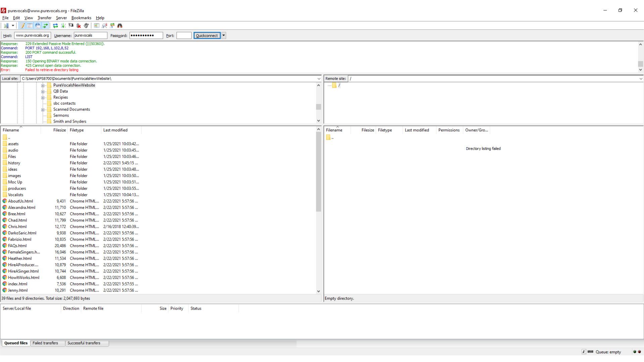Screen dimensions: 644x362
Task: Open the Site Manager dropdown arrow
Action: (x=13, y=25)
